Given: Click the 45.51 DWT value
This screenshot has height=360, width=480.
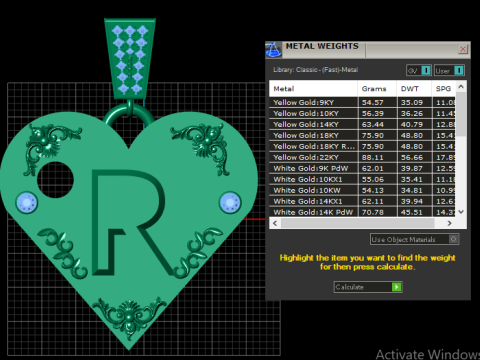Looking at the screenshot, I should click(412, 213).
